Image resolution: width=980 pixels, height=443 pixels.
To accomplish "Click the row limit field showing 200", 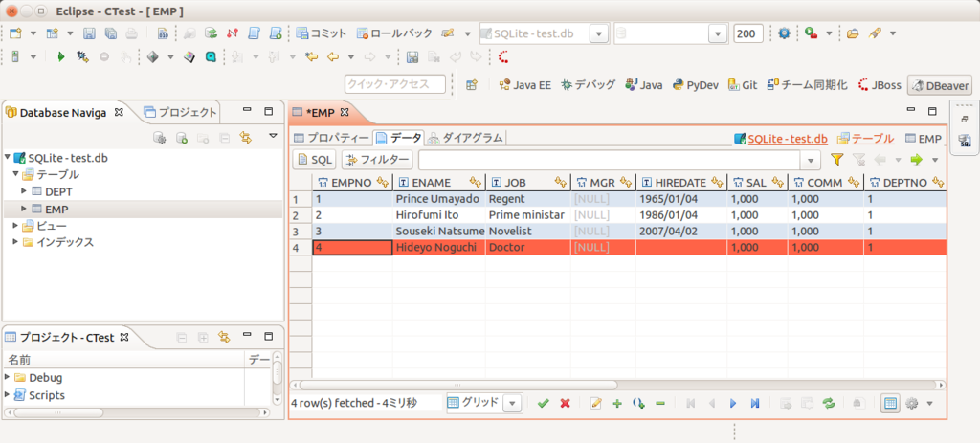I will point(748,33).
